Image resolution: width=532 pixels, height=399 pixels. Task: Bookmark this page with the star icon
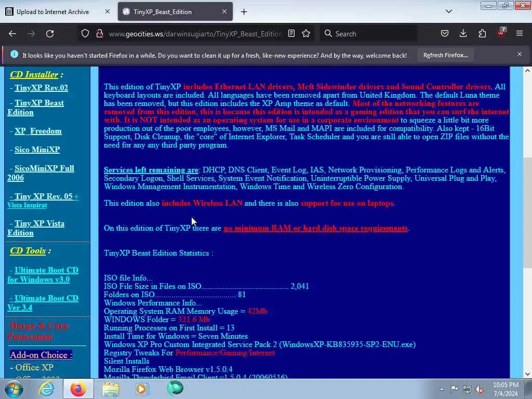click(306, 34)
